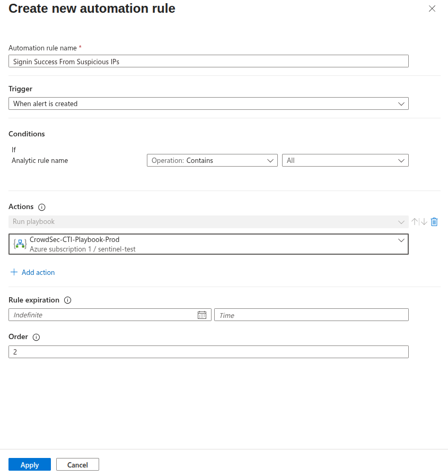448x476 pixels.
Task: Click the Rule expiration info icon
Action: pos(67,300)
